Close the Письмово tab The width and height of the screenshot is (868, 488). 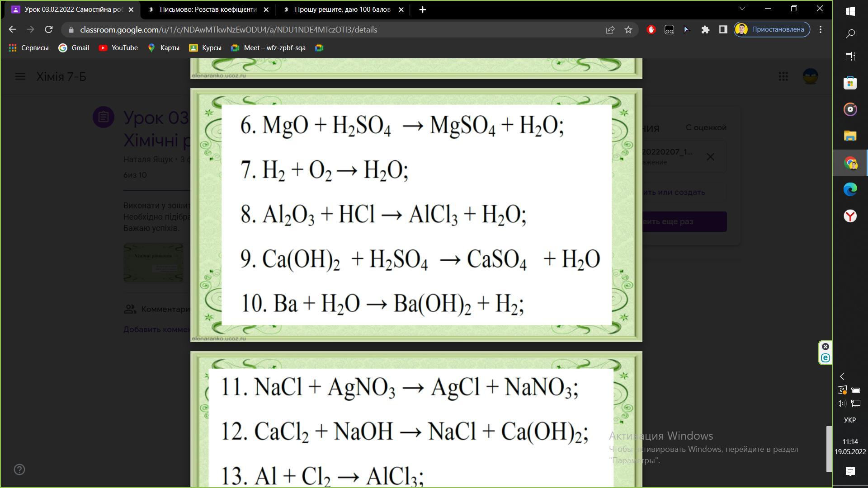click(266, 9)
